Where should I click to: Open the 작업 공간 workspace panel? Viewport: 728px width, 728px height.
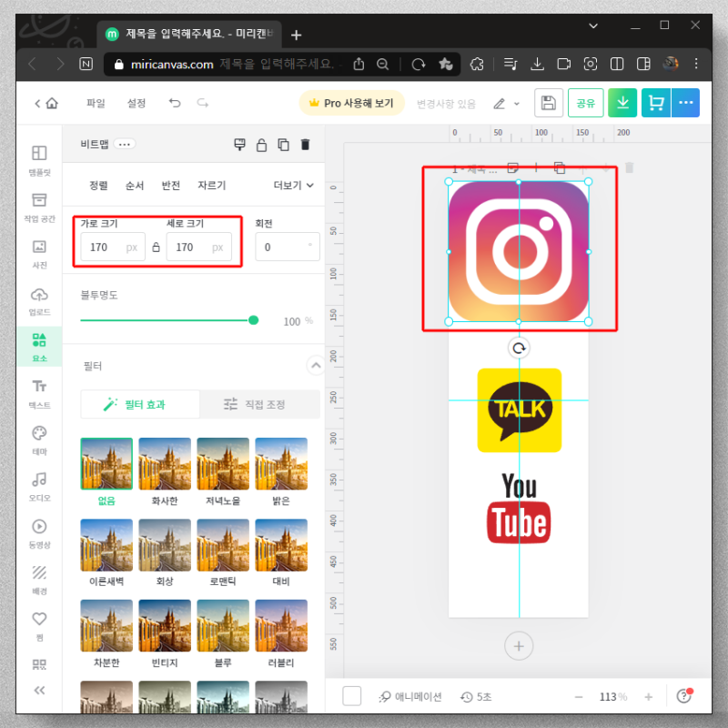coord(39,207)
